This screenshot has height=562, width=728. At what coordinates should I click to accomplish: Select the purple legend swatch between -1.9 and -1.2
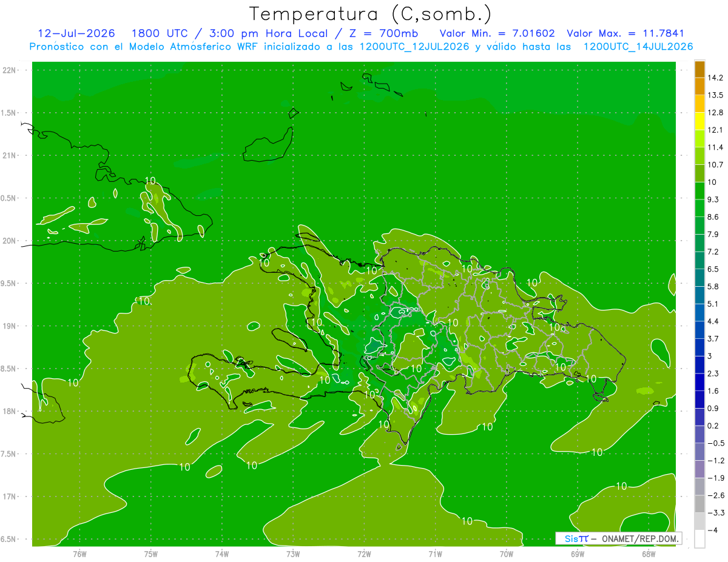[x=699, y=469]
